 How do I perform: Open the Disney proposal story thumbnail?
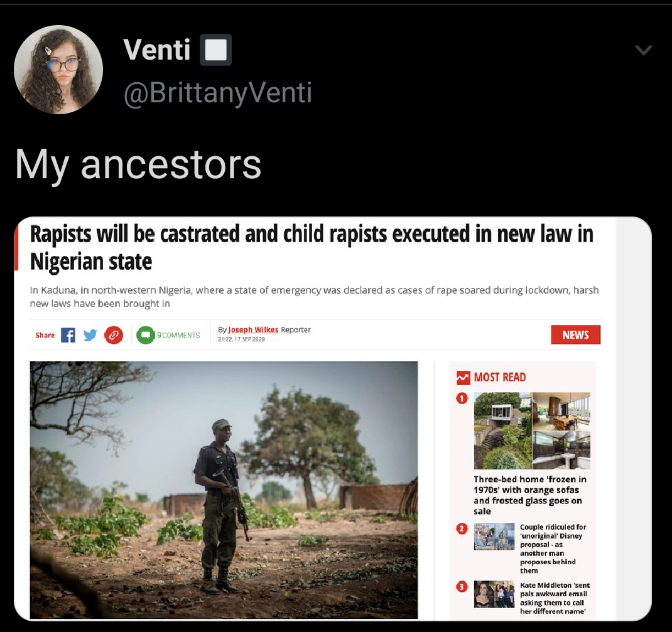click(494, 537)
